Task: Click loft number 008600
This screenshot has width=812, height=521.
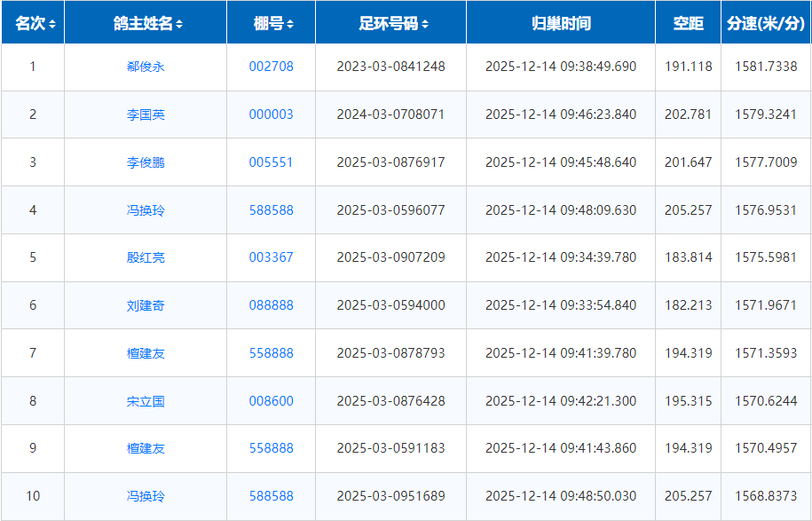Action: 271,401
